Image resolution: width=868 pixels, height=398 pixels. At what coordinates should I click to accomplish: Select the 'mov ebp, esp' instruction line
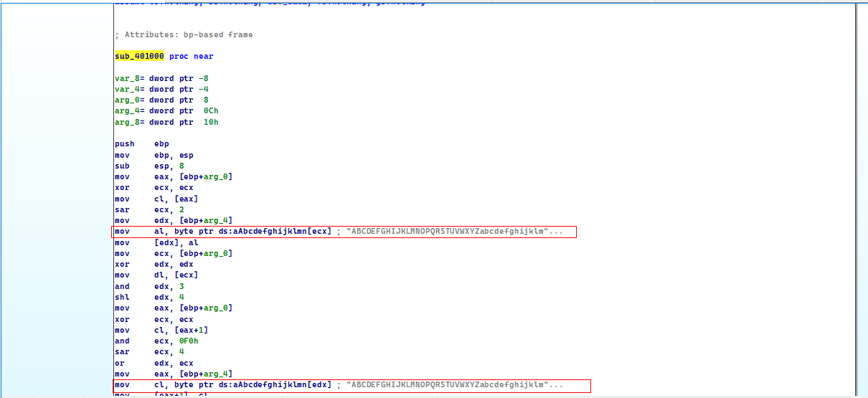154,155
